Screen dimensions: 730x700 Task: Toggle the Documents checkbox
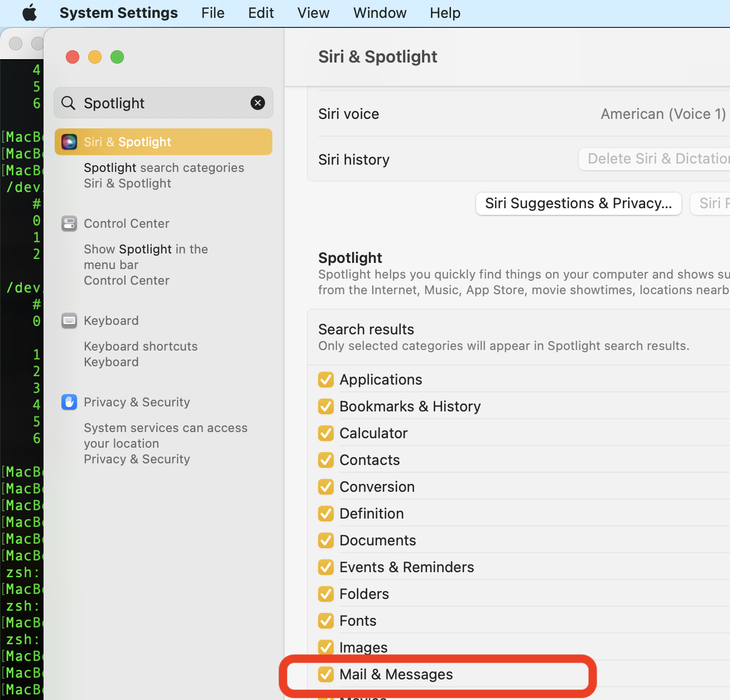click(326, 540)
